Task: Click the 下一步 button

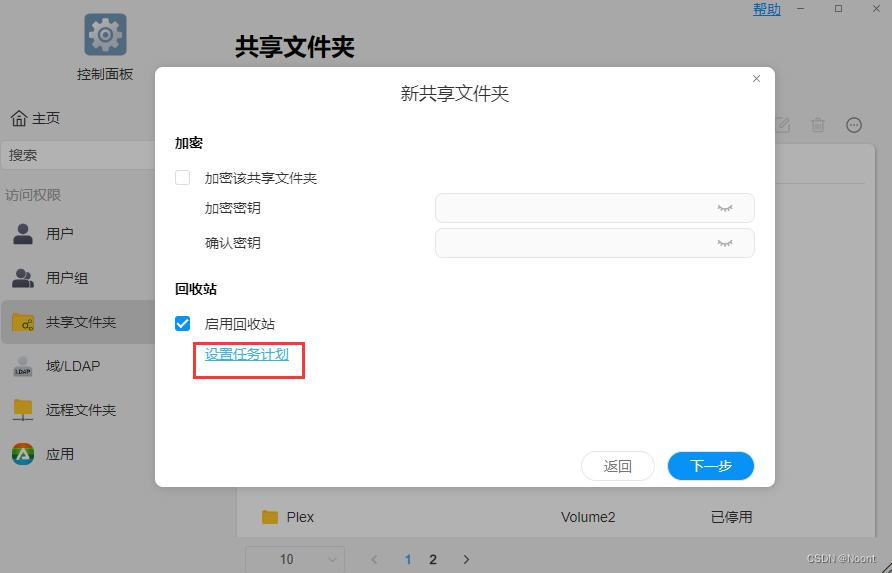Action: click(710, 466)
